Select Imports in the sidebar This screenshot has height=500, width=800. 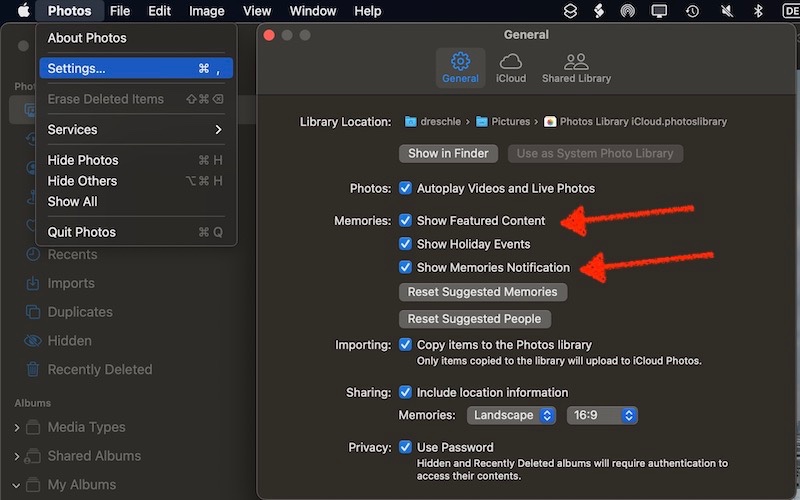71,283
